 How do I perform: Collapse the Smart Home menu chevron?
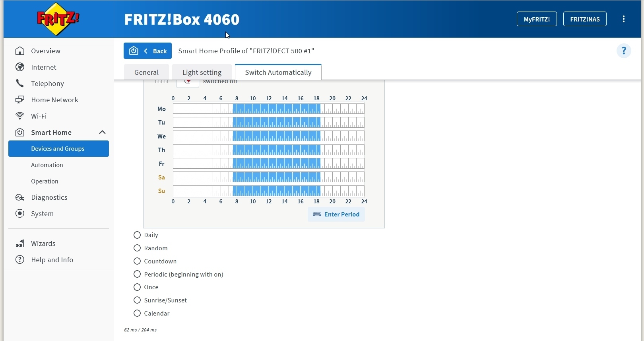coord(102,133)
